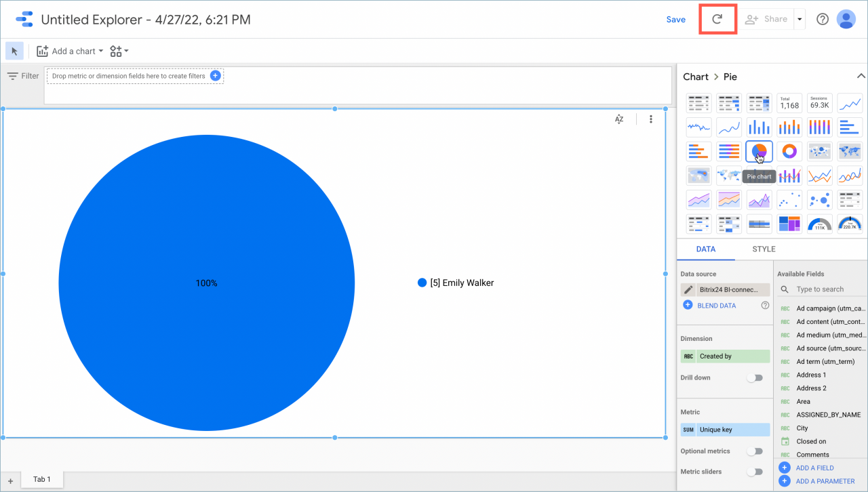Screen dimensions: 868x492
Task: Activate the selection mode arrow tool
Action: pyautogui.click(x=14, y=51)
